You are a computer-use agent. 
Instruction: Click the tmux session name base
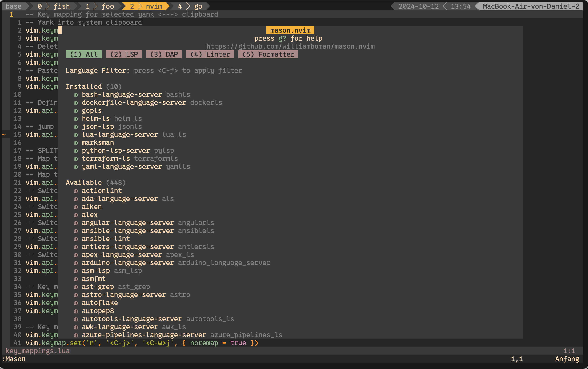click(13, 6)
